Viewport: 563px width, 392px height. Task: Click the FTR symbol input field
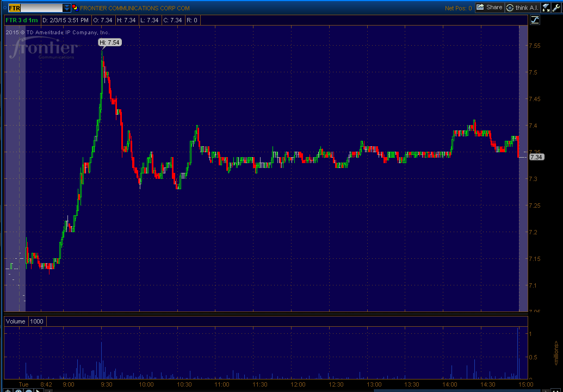point(35,8)
